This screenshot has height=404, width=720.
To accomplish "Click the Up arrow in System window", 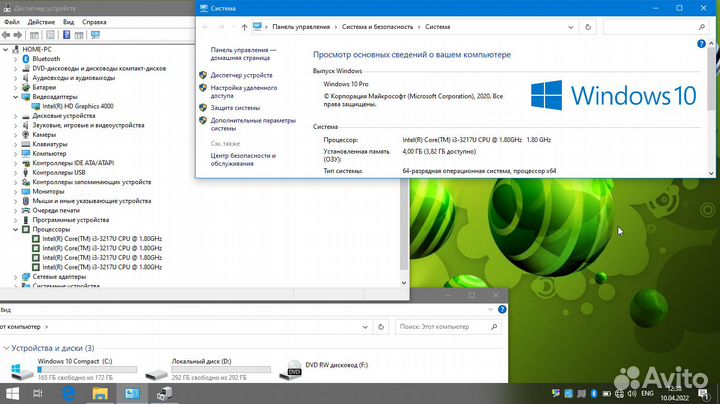I will (x=244, y=27).
